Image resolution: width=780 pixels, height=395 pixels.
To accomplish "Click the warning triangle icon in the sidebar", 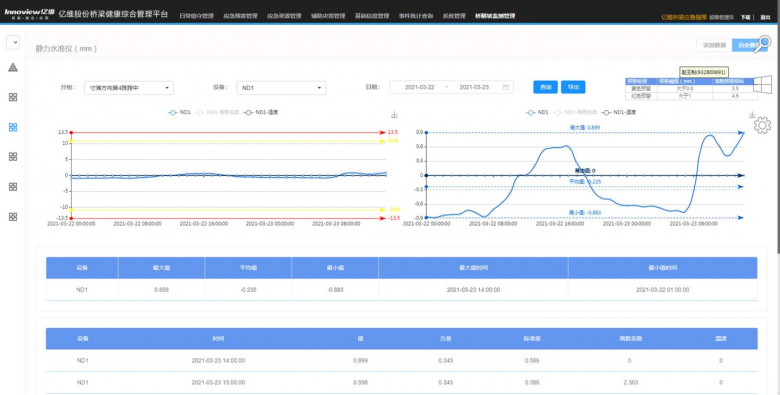I will pyautogui.click(x=13, y=67).
